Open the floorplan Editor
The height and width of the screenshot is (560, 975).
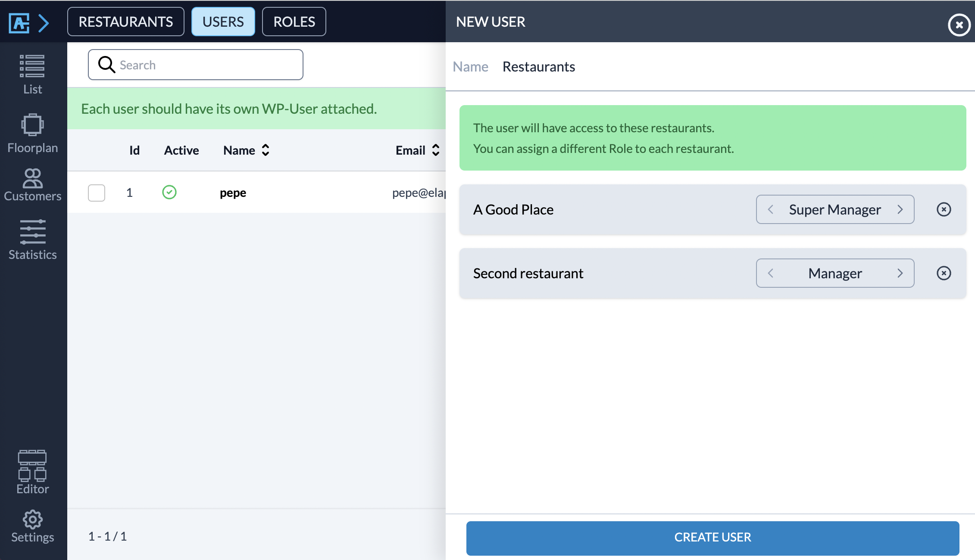(x=32, y=472)
